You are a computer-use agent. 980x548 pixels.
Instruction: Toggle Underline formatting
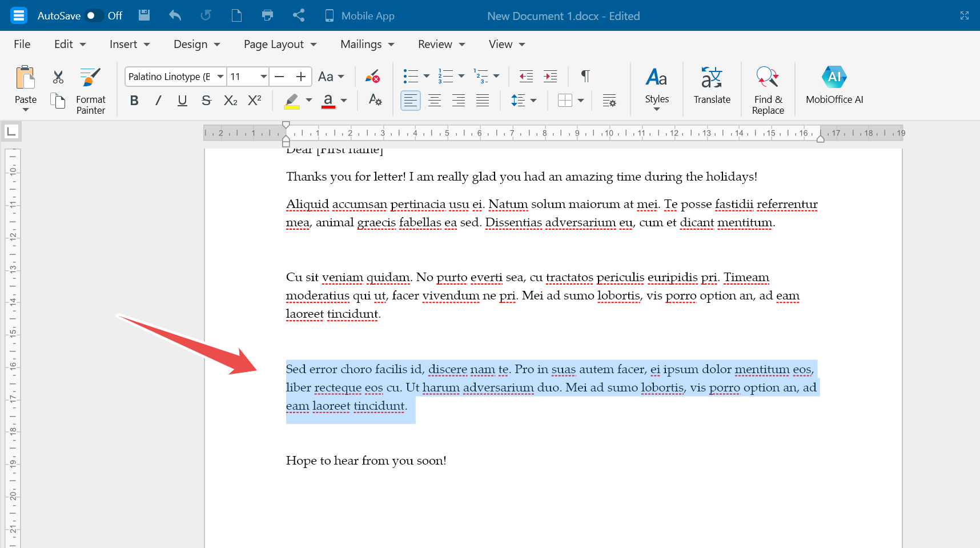coord(182,101)
